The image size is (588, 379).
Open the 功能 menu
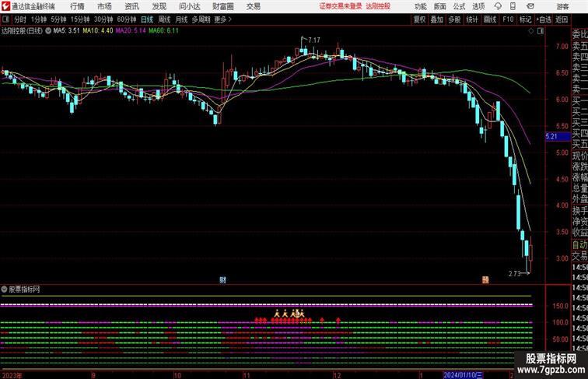(x=420, y=6)
